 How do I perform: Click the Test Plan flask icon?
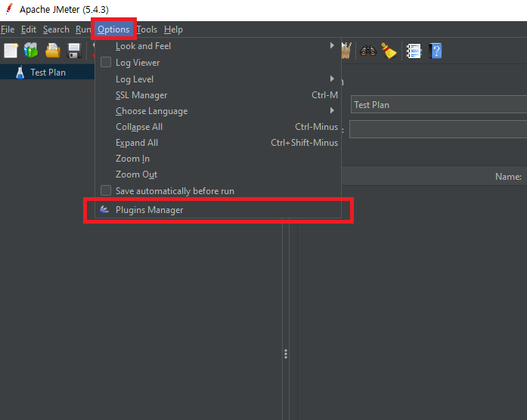tap(20, 73)
